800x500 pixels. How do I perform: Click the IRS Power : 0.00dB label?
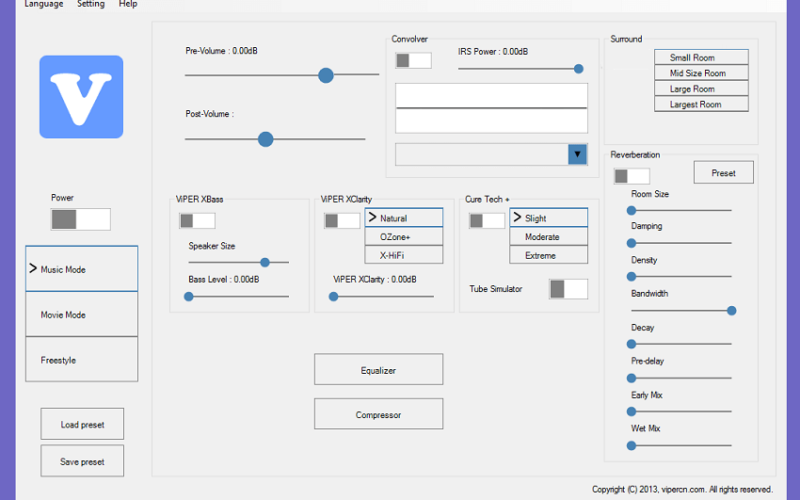pos(493,52)
